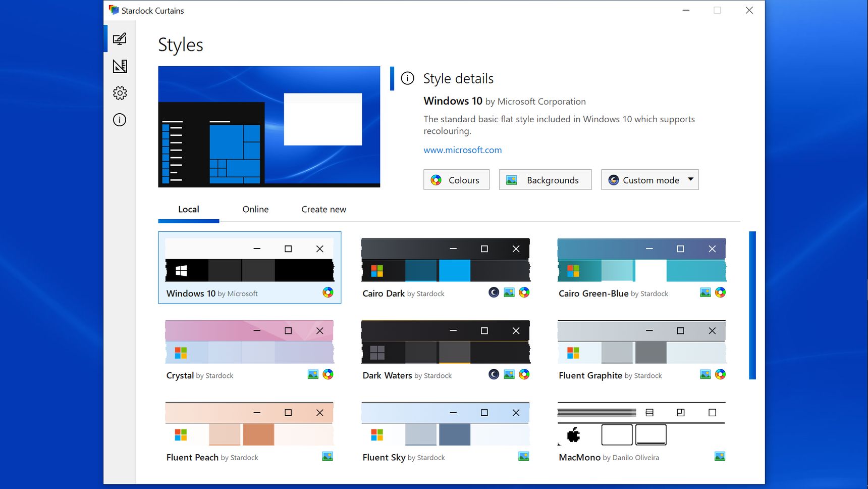Click the Fluent Graphite colour wheel icon

pyautogui.click(x=721, y=374)
